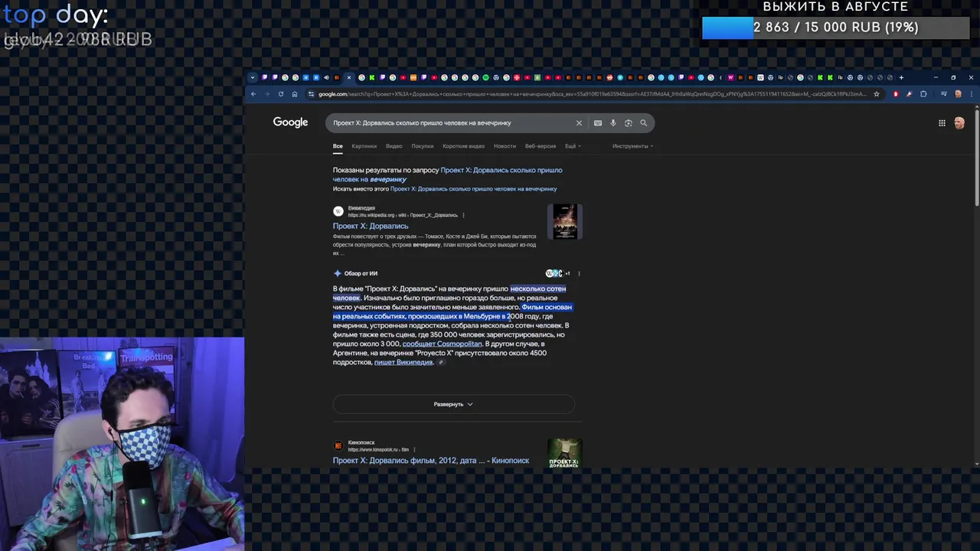Screen dimensions: 980x551
Task: Open the 'Инструменты' tools dropdown
Action: pos(632,146)
